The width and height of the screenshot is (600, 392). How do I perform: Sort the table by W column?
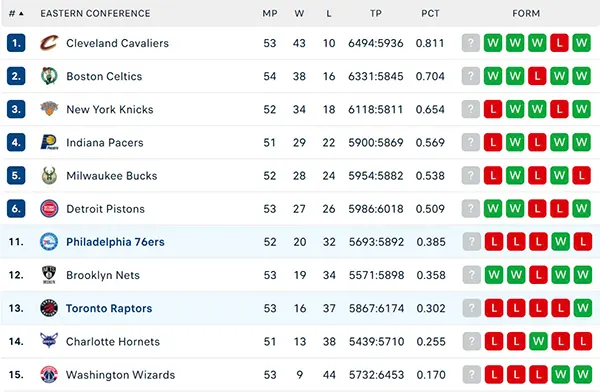point(299,13)
